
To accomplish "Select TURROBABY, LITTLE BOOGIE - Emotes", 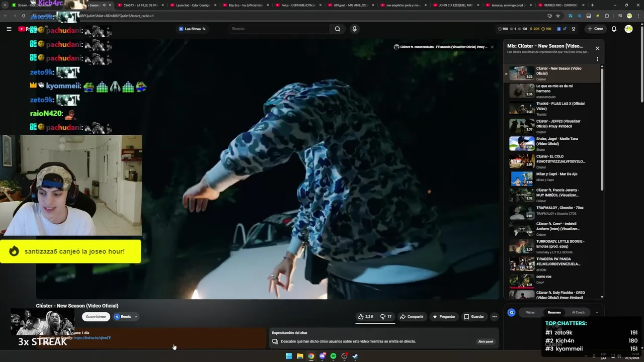I will pos(553,246).
